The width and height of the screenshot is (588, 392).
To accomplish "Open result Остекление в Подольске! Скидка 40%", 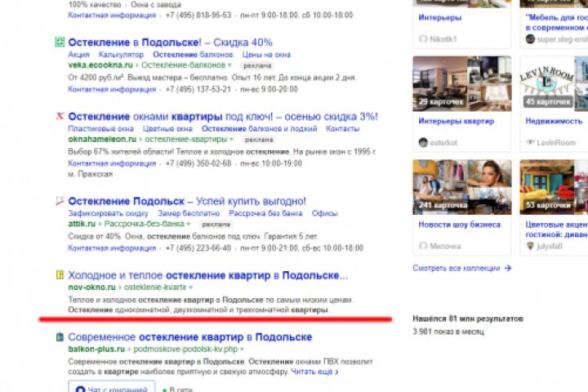I will (x=170, y=42).
